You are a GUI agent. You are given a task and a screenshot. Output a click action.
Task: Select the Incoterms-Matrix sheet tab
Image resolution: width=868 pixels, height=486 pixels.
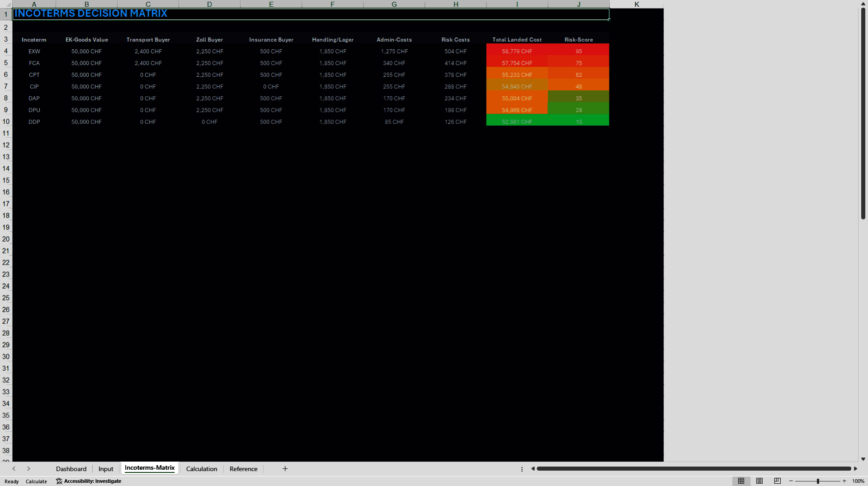pos(150,468)
